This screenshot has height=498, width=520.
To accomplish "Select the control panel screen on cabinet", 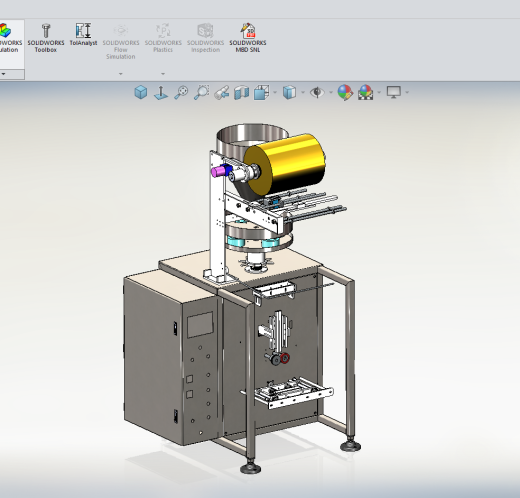I will (200, 325).
